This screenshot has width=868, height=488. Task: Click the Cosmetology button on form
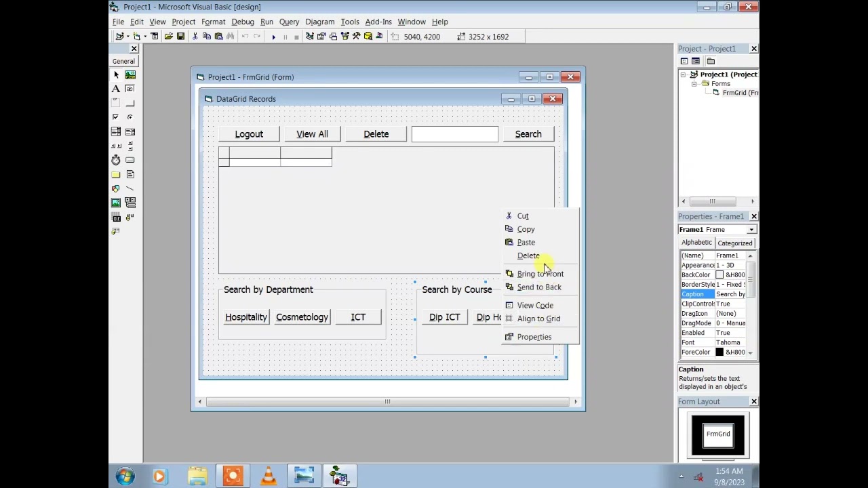pyautogui.click(x=302, y=317)
